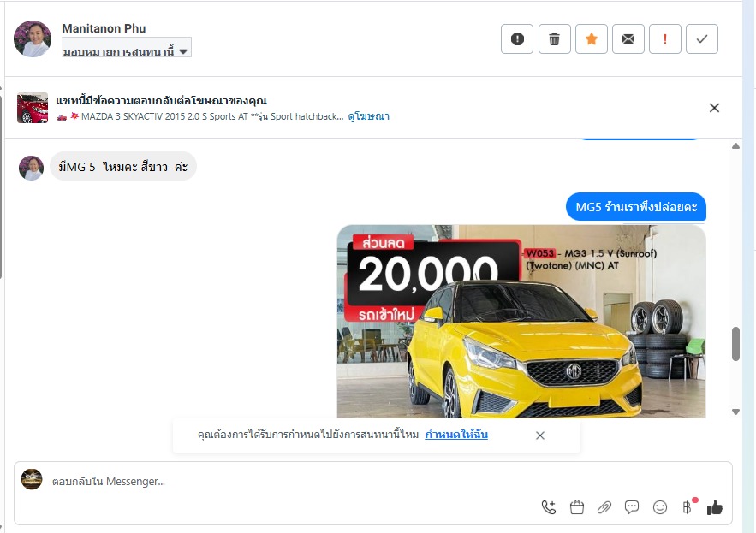Mark conversation done with checkmark
The height and width of the screenshot is (533, 756).
[702, 39]
